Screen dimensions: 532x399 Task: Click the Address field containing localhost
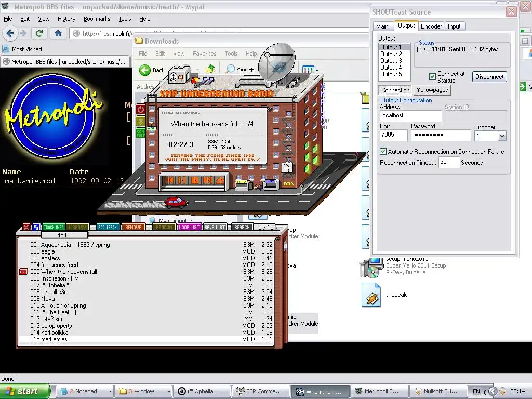410,116
